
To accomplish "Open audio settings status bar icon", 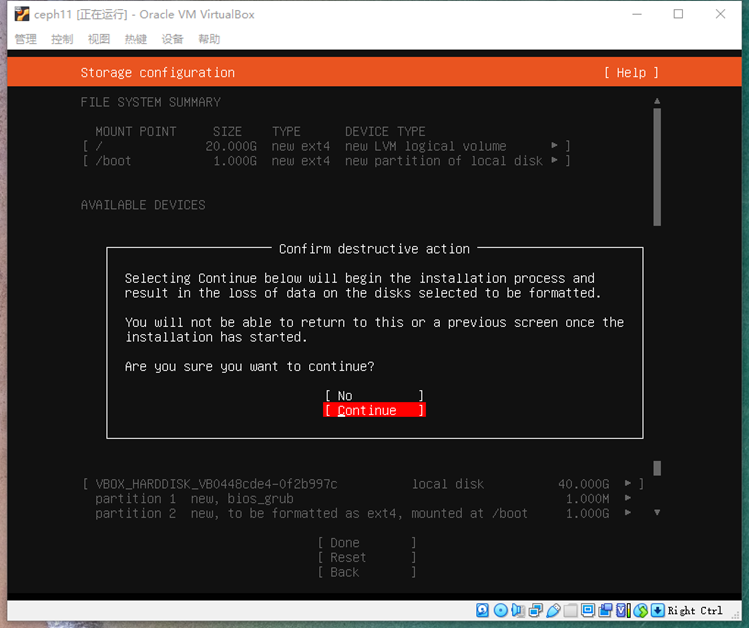I will click(x=518, y=610).
